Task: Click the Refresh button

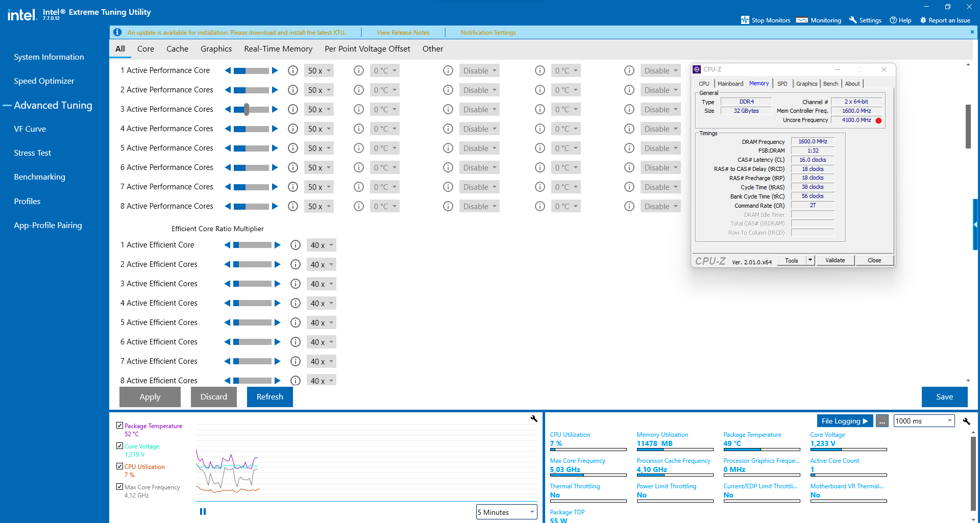Action: 270,397
